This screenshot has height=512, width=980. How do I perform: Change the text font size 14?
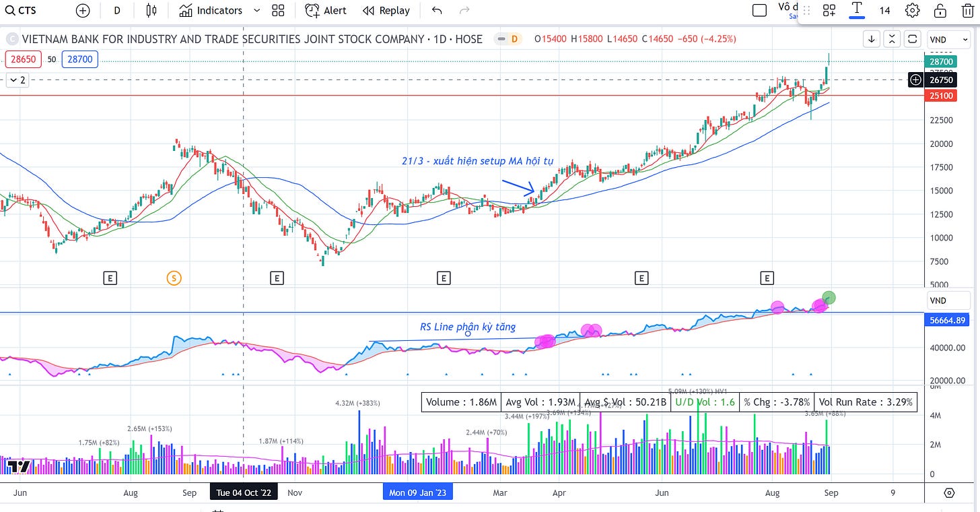884,10
